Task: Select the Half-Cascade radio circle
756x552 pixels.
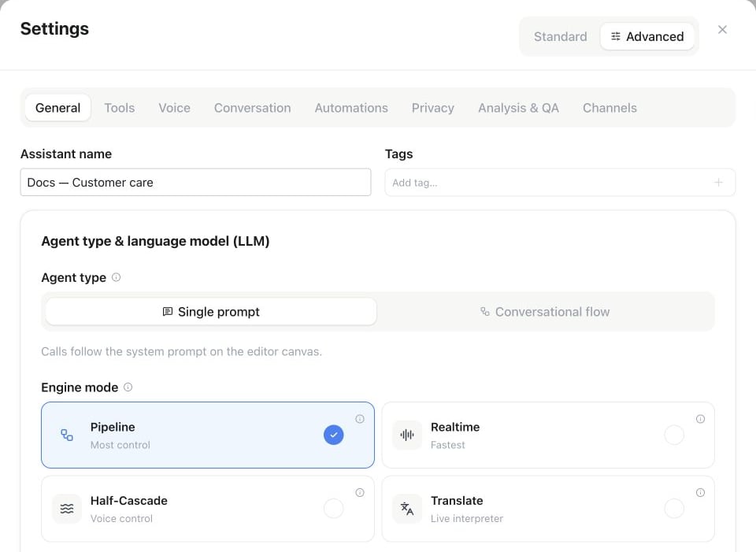Action: click(x=334, y=509)
